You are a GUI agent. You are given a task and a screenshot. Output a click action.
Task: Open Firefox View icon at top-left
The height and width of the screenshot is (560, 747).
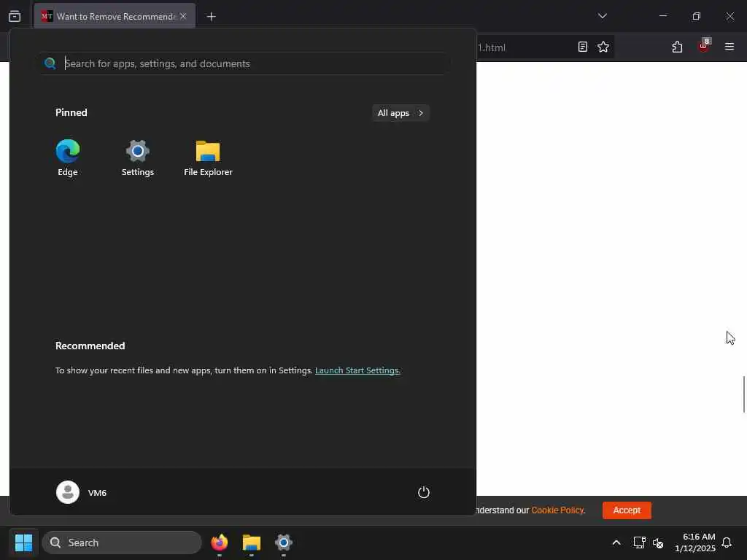[15, 16]
